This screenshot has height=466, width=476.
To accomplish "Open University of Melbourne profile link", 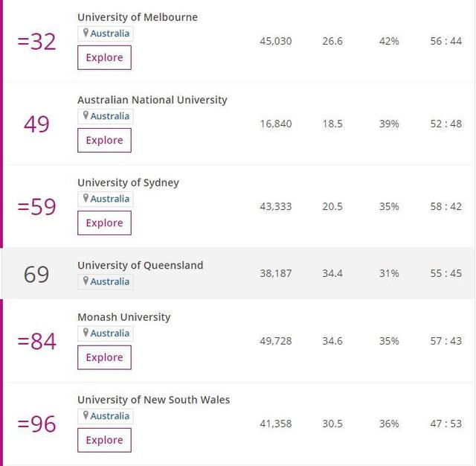I will 138,17.
